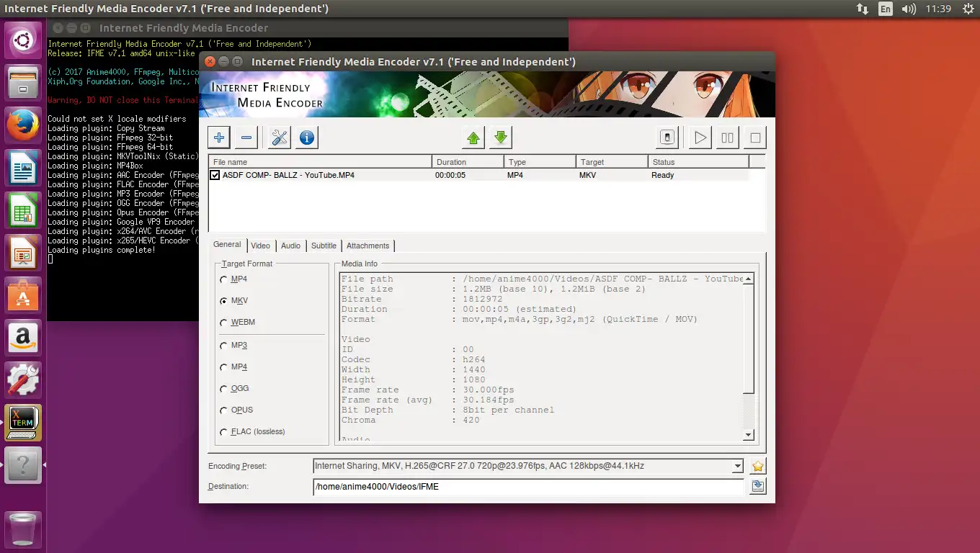Select the WEBM target format

223,323
